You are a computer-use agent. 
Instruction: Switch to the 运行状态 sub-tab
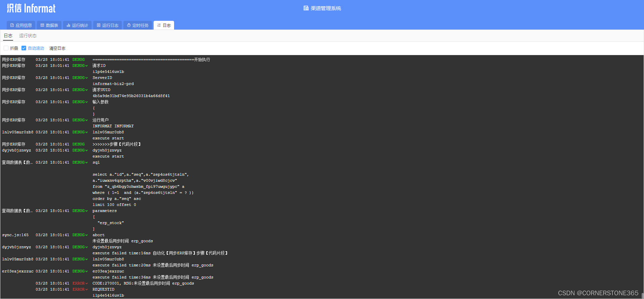point(28,36)
